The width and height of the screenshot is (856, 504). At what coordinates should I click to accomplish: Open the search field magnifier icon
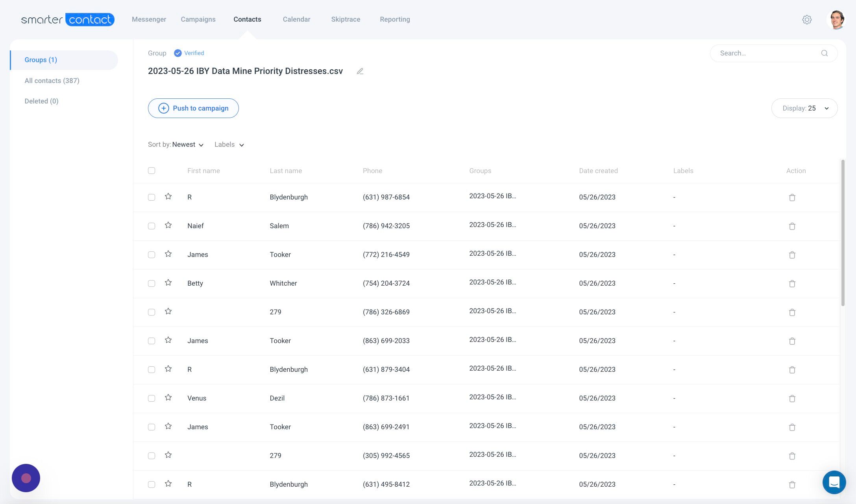(x=825, y=53)
